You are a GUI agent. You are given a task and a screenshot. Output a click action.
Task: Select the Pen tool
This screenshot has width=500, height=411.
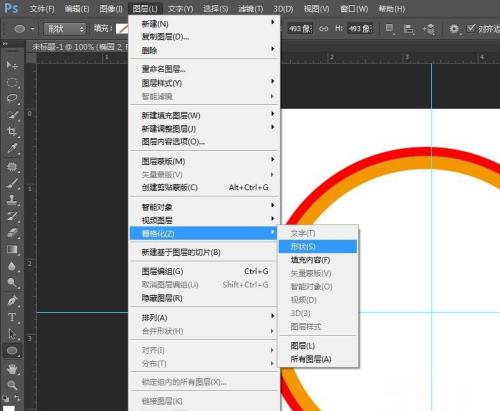(x=12, y=301)
